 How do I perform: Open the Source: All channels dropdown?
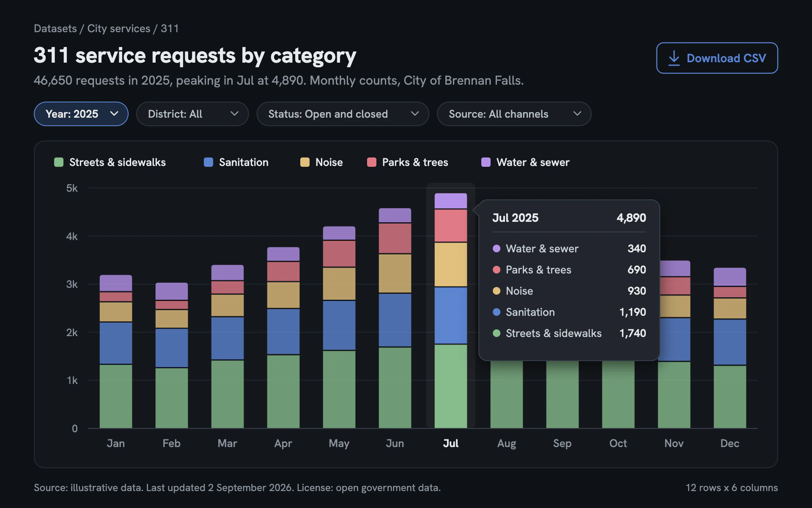tap(514, 114)
